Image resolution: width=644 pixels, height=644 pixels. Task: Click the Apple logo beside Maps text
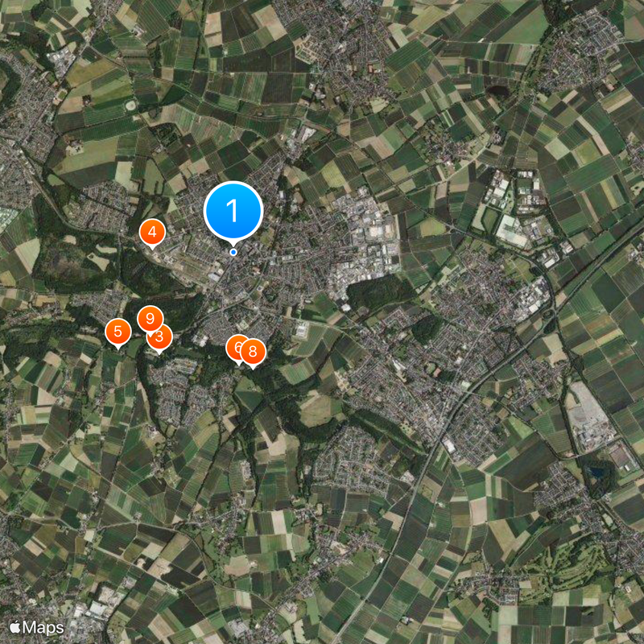tap(15, 627)
